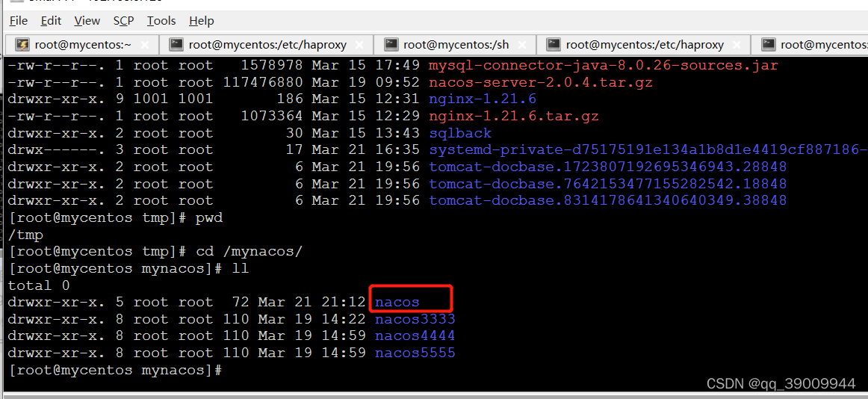Screen dimensions: 868x399
Task: Open the Tools menu
Action: (x=161, y=21)
